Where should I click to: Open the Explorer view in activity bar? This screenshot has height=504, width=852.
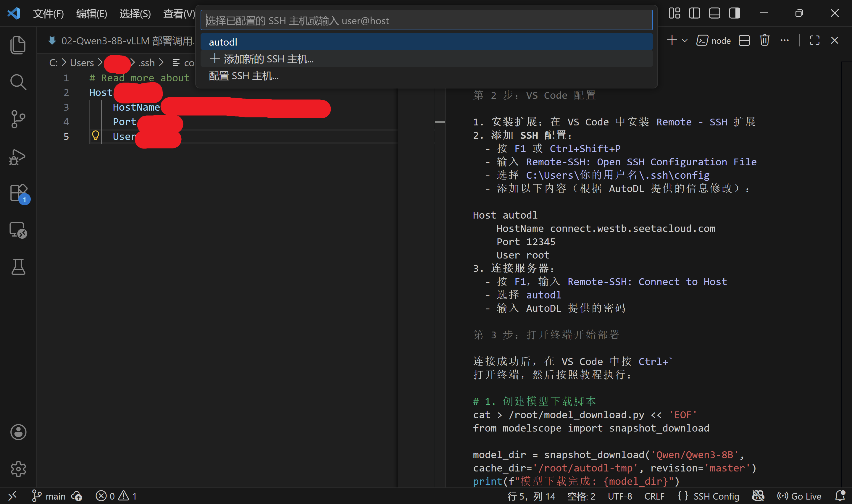(x=18, y=45)
